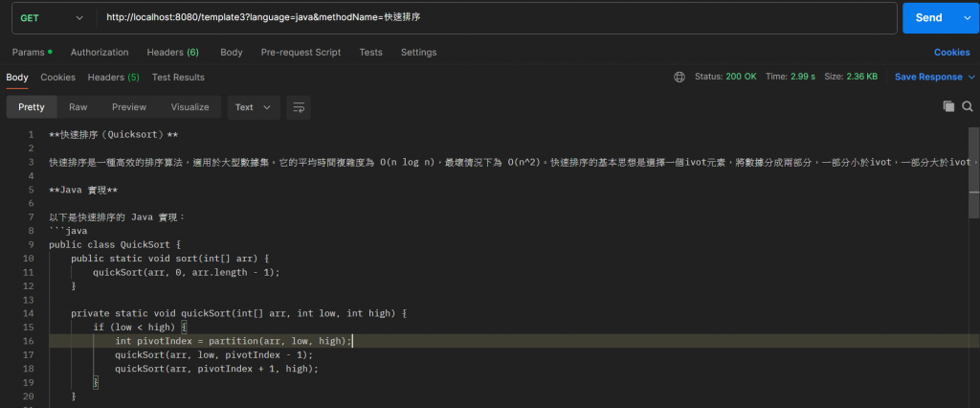Switch to Preview view

click(129, 107)
